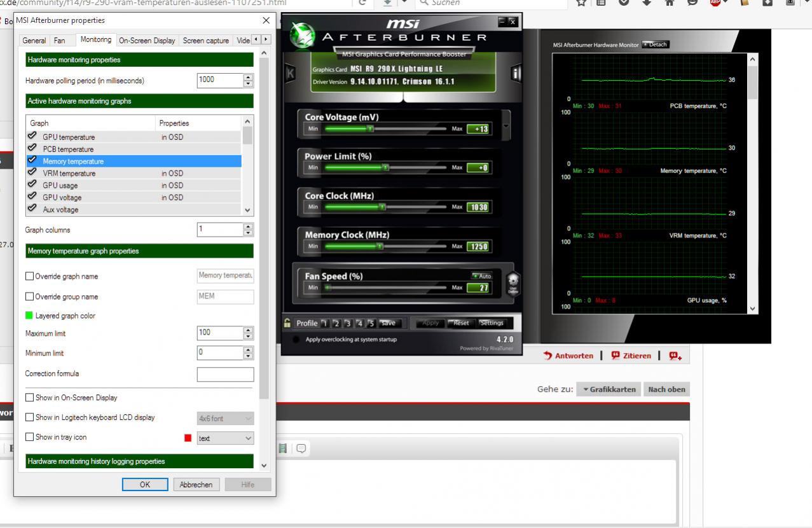812x528 pixels.
Task: Open the 4x6 font dropdown
Action: [x=225, y=419]
